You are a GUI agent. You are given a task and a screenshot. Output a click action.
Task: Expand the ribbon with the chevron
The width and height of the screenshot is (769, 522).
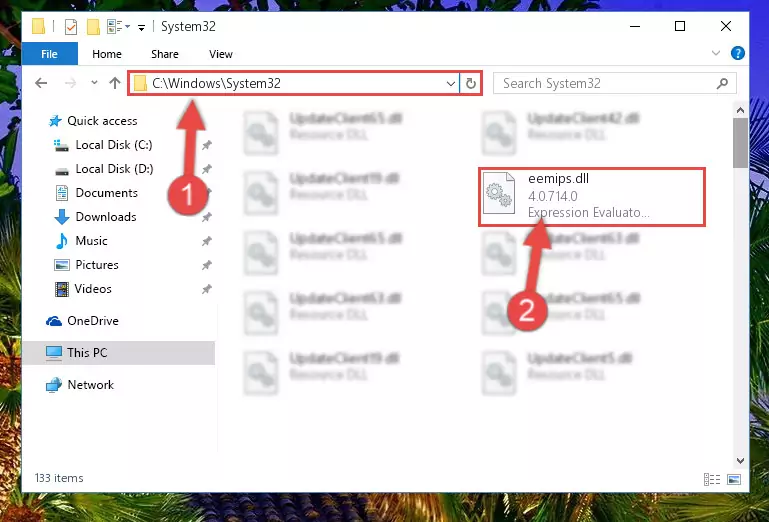(716, 53)
